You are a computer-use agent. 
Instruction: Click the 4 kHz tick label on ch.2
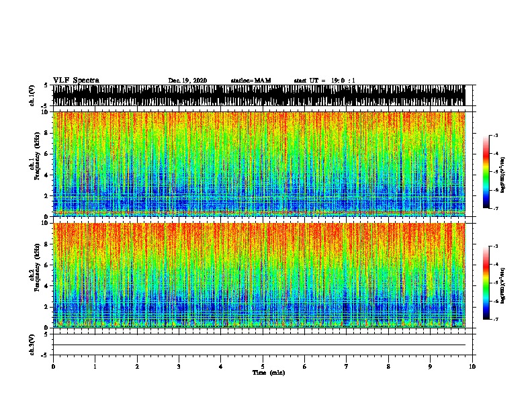tap(47, 286)
